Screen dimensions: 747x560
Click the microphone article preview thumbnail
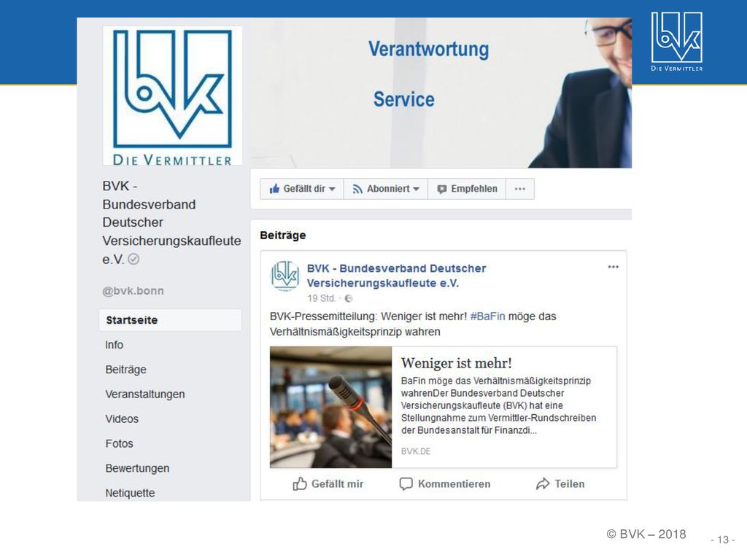click(x=330, y=407)
